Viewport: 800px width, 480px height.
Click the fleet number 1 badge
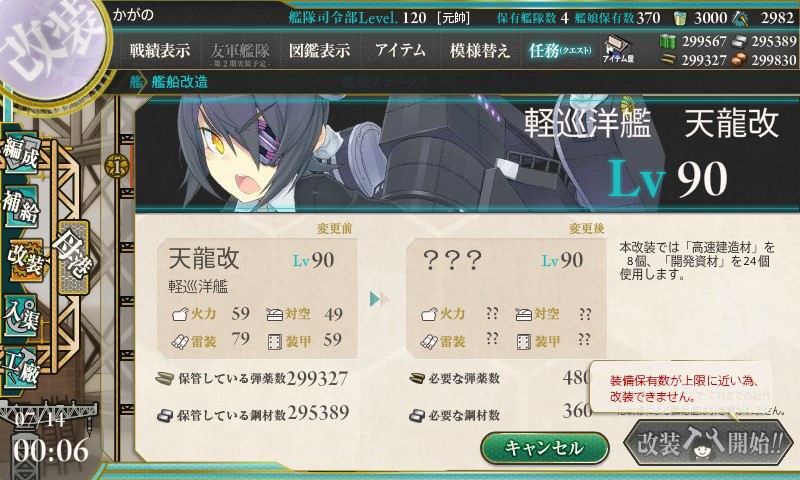click(x=116, y=166)
